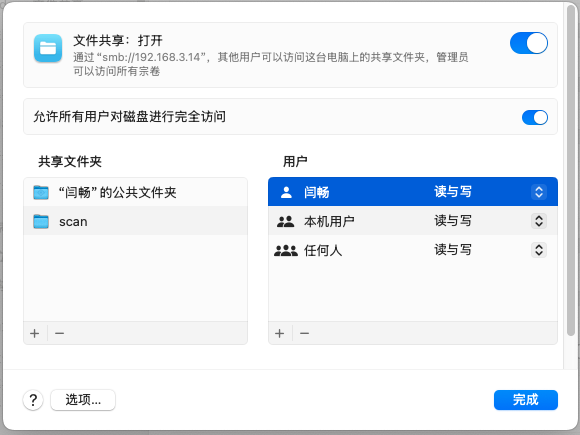This screenshot has height=435, width=580.
Task: Open permission dropdown for user 闫畅
Action: pos(539,192)
